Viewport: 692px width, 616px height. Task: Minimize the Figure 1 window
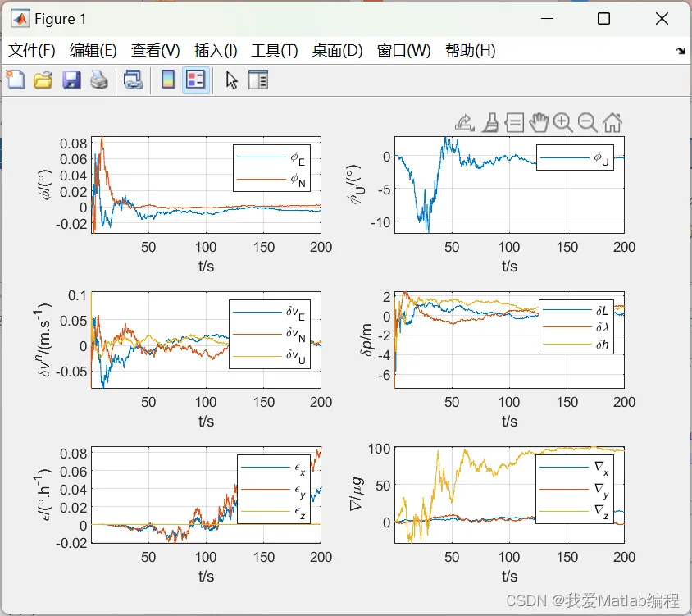(547, 19)
